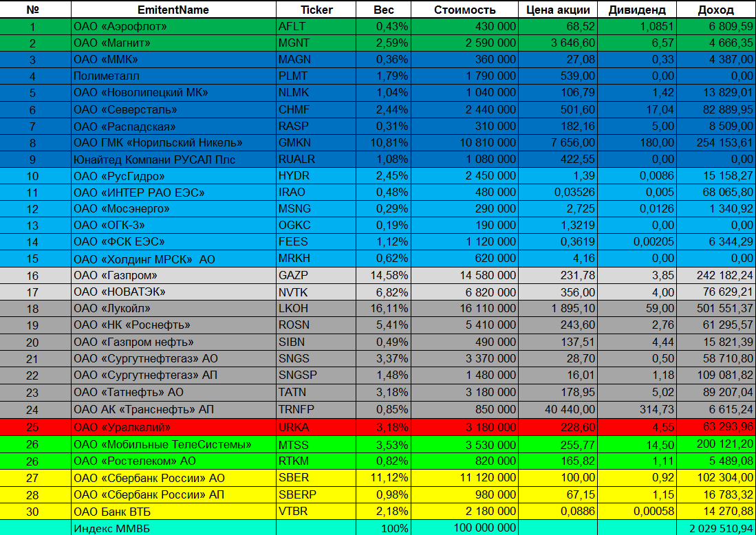Click total cost cell 100 000 000
This screenshot has height=535, width=756.
(465, 527)
